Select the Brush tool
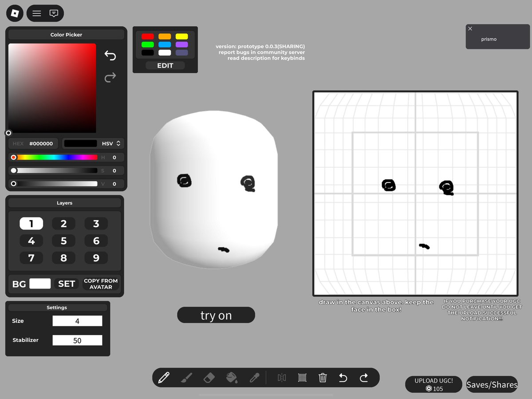This screenshot has width=532, height=399. click(x=187, y=378)
